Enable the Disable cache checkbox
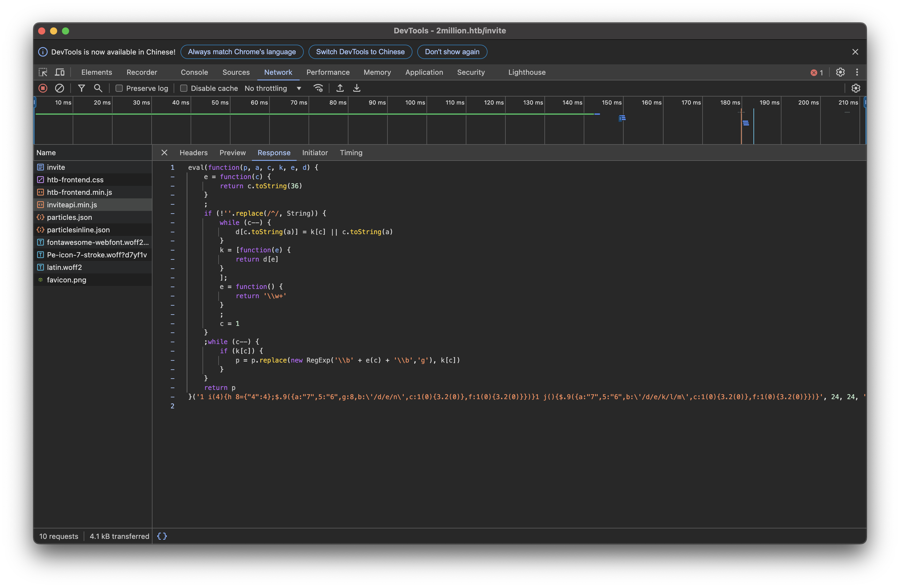900x588 pixels. (184, 88)
